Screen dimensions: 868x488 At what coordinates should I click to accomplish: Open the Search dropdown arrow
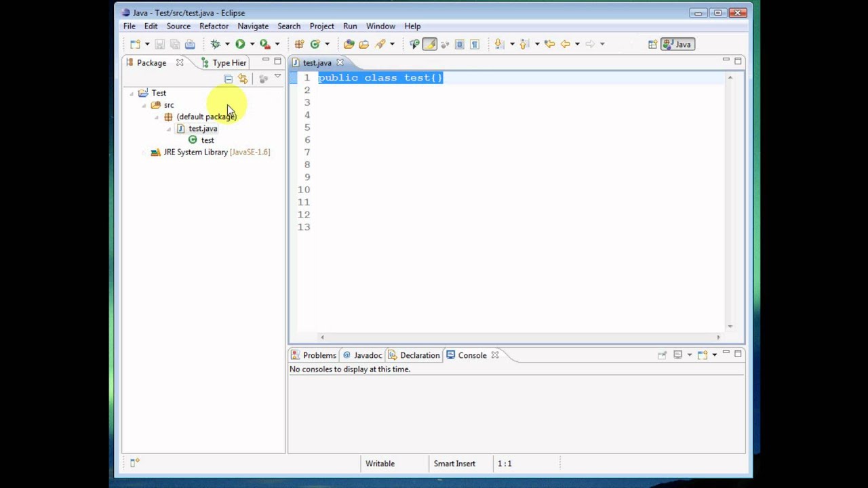[392, 45]
